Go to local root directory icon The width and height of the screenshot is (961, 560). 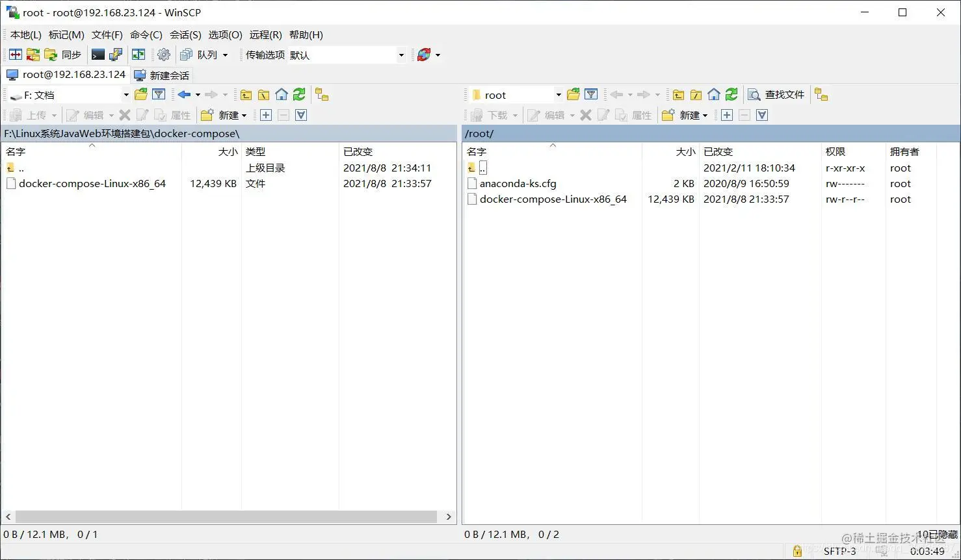263,95
